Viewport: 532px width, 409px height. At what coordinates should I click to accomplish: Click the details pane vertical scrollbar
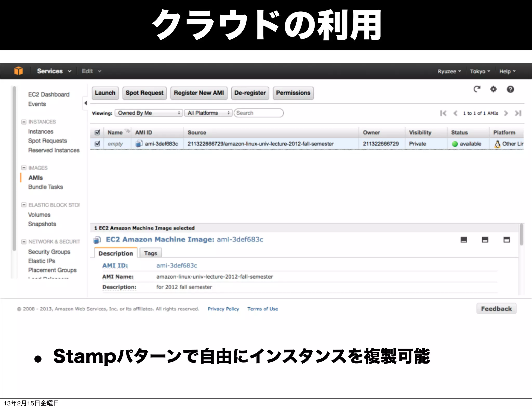tap(521, 235)
